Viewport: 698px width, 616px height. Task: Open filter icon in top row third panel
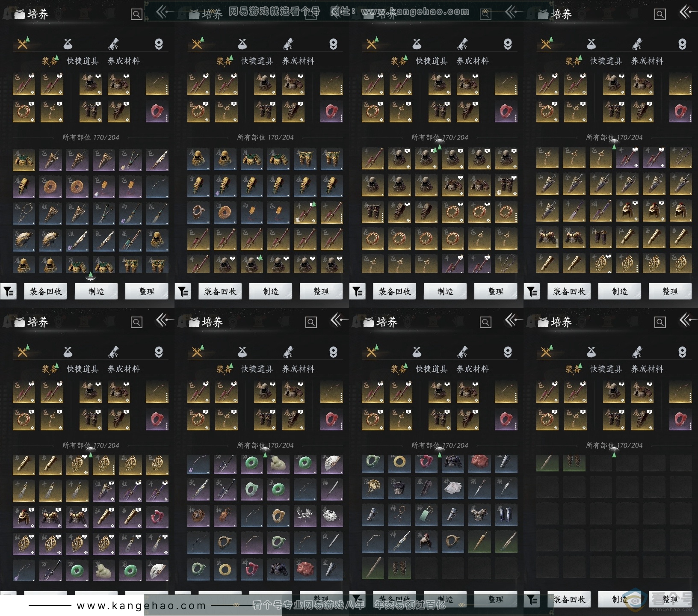358,292
